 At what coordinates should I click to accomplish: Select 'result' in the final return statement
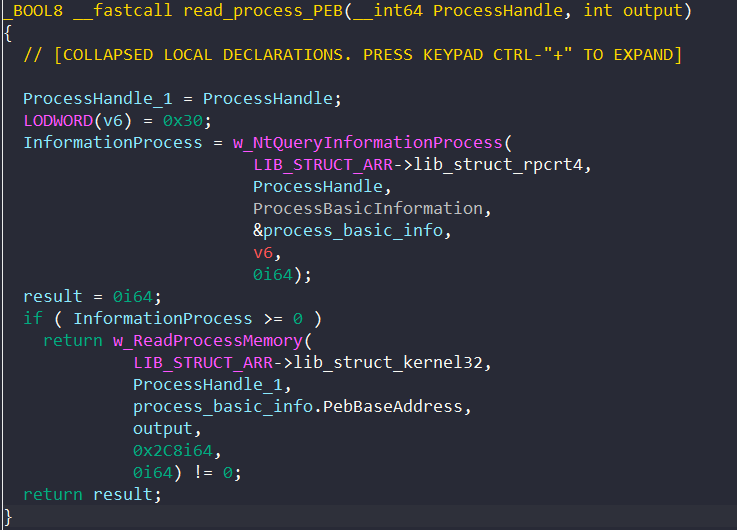[x=123, y=494]
